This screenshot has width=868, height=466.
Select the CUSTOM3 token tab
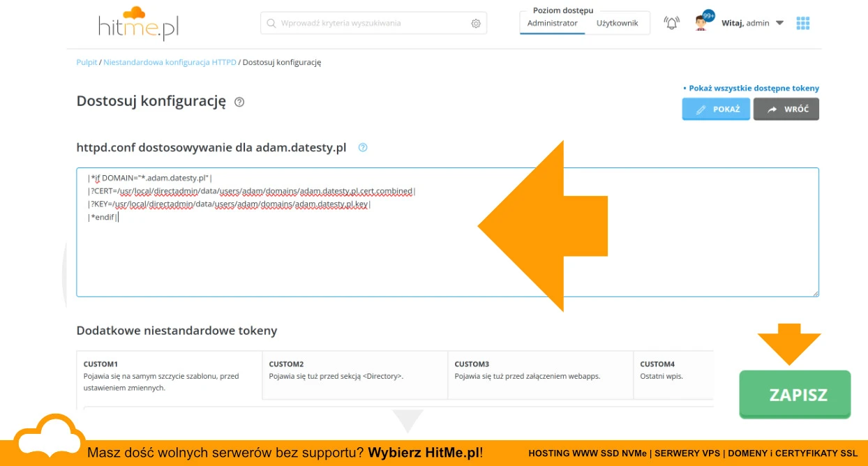pos(541,375)
